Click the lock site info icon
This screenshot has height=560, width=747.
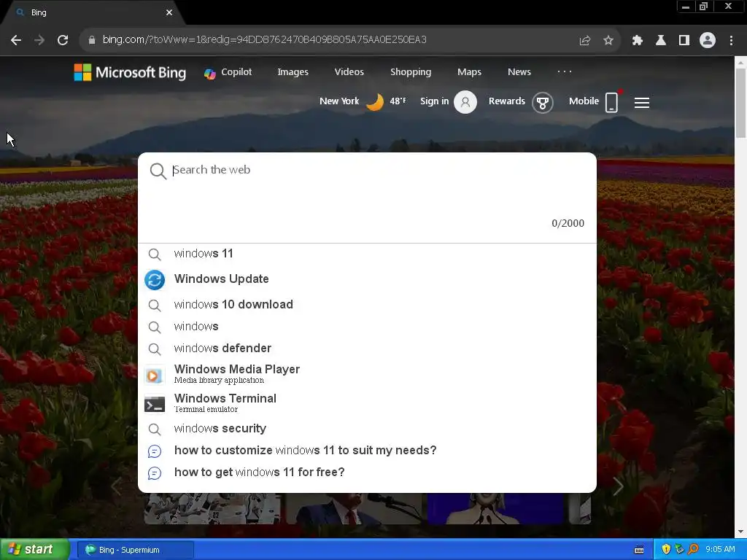tap(91, 40)
